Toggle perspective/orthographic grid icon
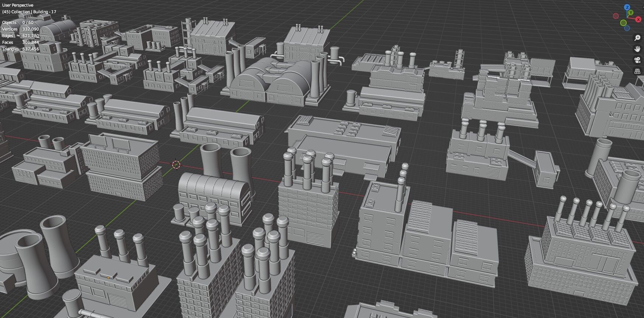 coord(637,71)
